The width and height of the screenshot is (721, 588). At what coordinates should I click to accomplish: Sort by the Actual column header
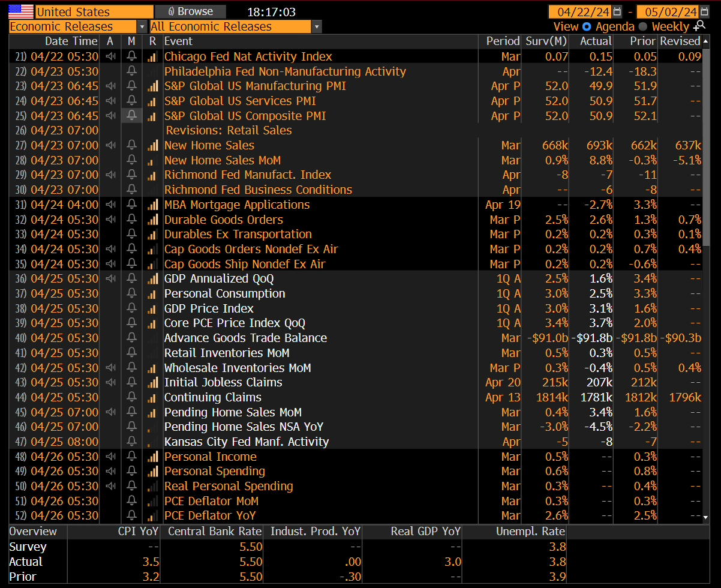click(x=596, y=41)
